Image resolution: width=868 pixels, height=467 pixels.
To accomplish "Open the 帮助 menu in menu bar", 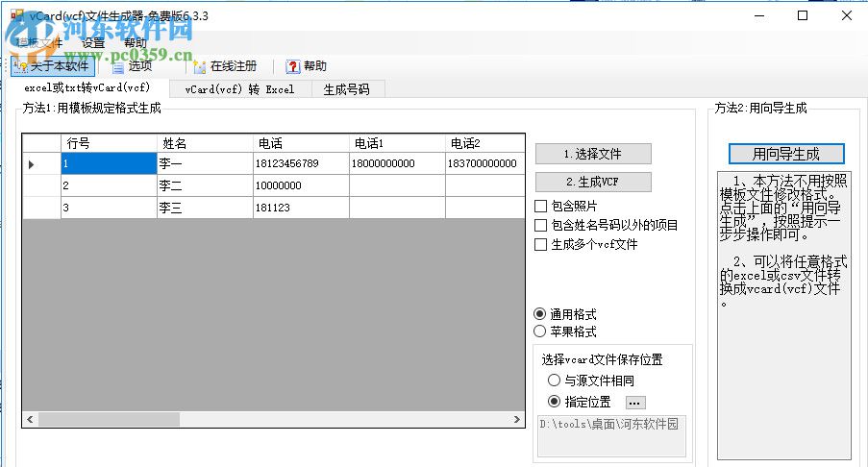I will (x=136, y=42).
